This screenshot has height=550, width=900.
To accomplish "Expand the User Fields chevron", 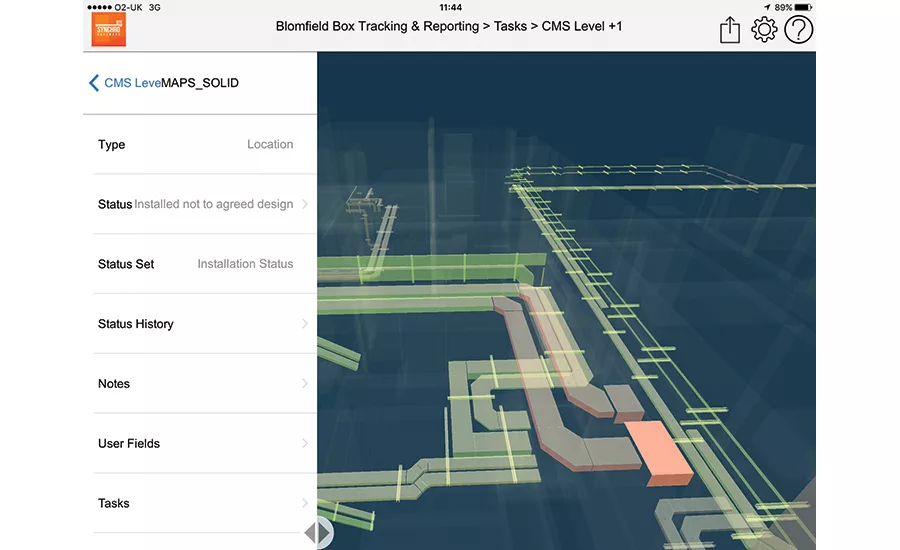I will [x=305, y=443].
